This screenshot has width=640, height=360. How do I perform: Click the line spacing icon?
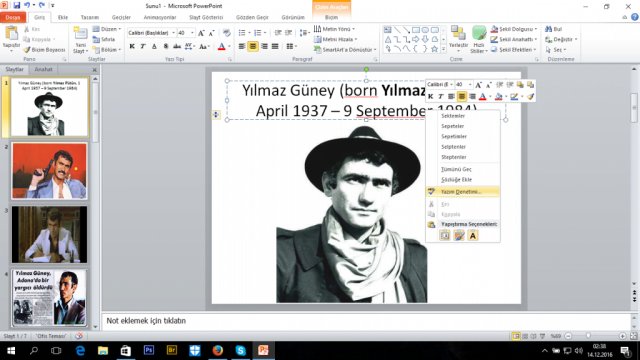point(304,33)
